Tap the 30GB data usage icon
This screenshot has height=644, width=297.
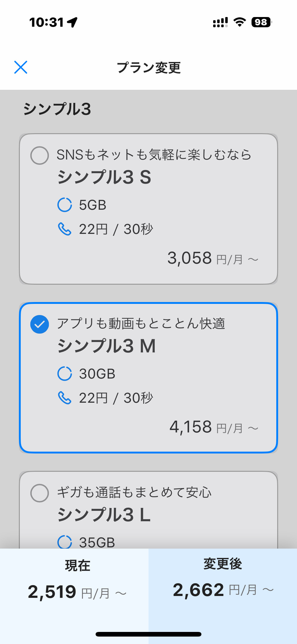click(x=65, y=374)
